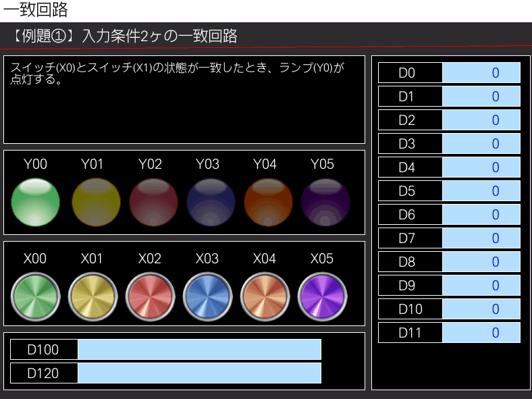This screenshot has height=399, width=532.
Task: Click the orange Y04 lamp
Action: [x=268, y=203]
